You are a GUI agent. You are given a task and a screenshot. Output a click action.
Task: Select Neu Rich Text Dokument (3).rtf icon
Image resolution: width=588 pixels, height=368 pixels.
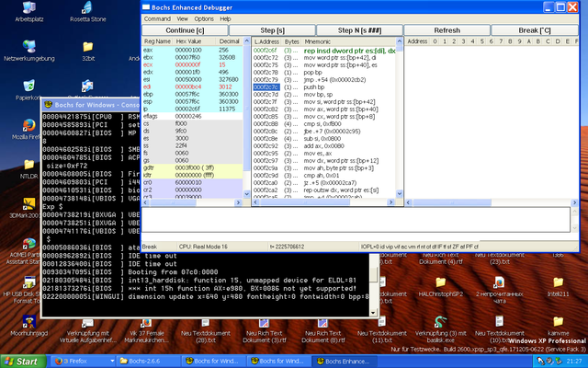(x=265, y=329)
